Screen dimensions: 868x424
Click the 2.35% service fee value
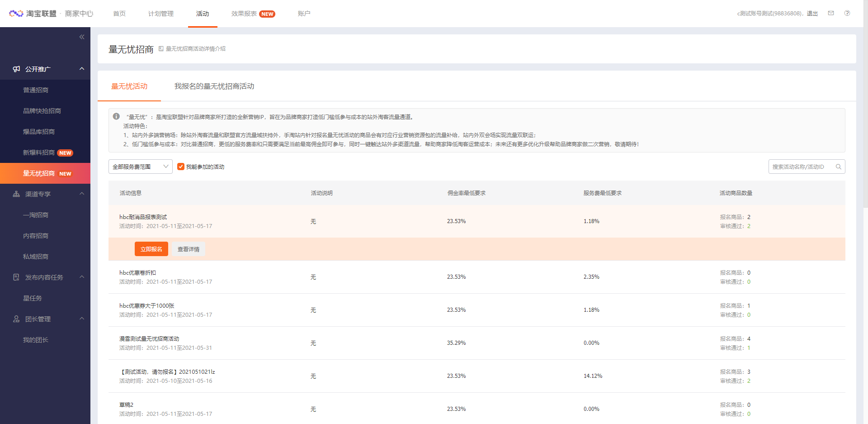(x=591, y=277)
